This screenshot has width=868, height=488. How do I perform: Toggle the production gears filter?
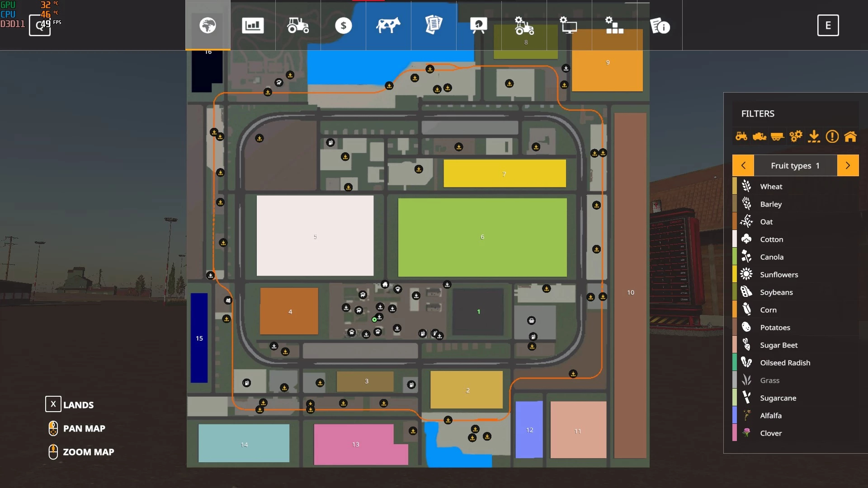(796, 136)
